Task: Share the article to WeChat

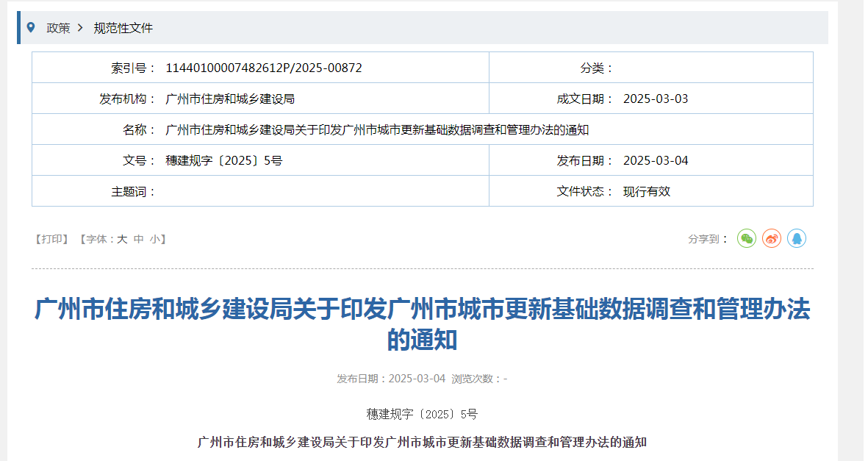Action: click(x=746, y=238)
